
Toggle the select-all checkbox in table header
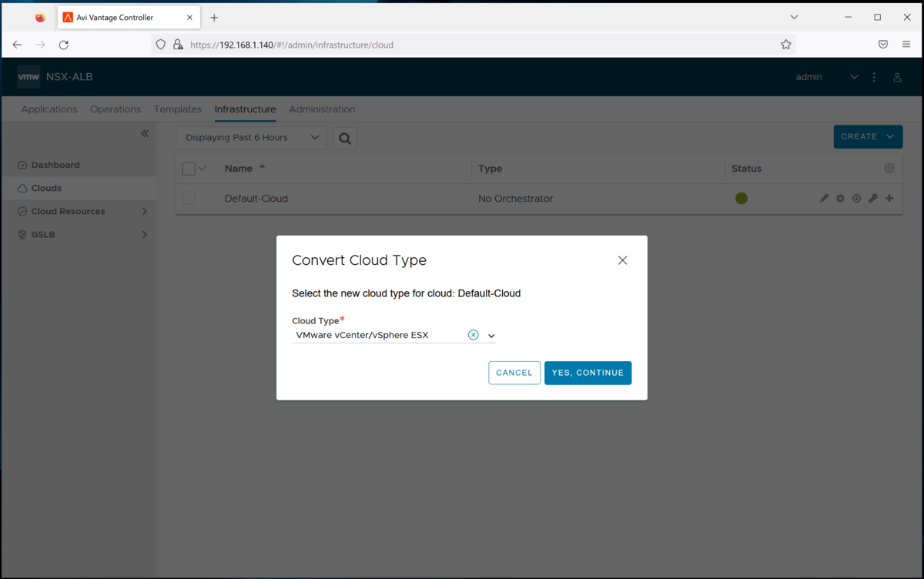[x=189, y=169]
